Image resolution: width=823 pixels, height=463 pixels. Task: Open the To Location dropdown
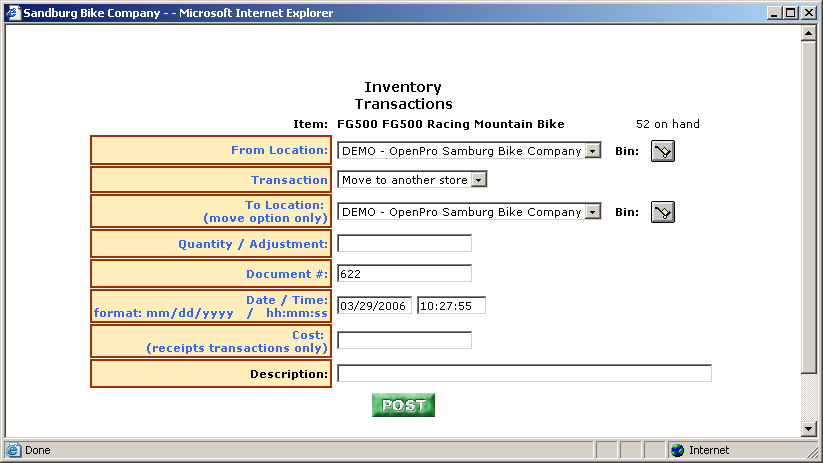pyautogui.click(x=593, y=212)
